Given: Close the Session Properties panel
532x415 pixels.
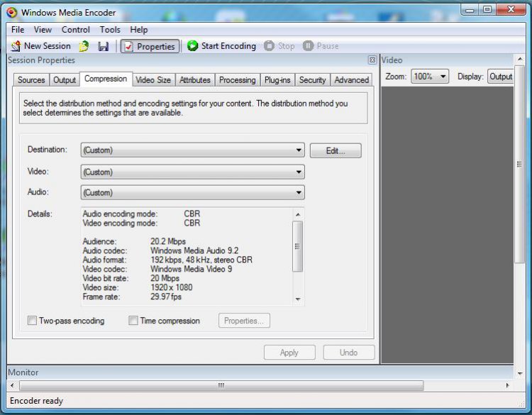Looking at the screenshot, I should [372, 60].
